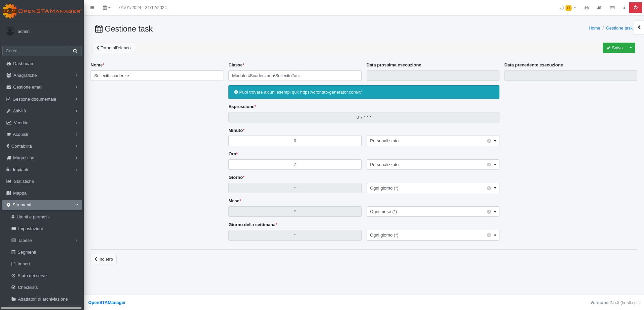Screen dimensions: 644x310
Task: Click the search magnifier button in sidebar
Action: click(x=75, y=51)
